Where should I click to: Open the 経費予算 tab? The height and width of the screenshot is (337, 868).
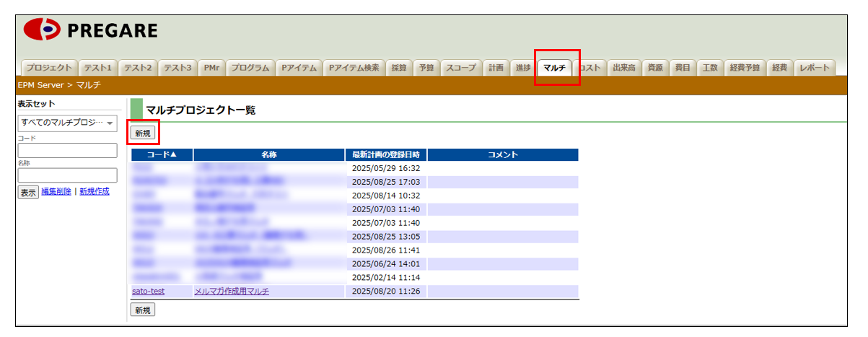(x=744, y=68)
